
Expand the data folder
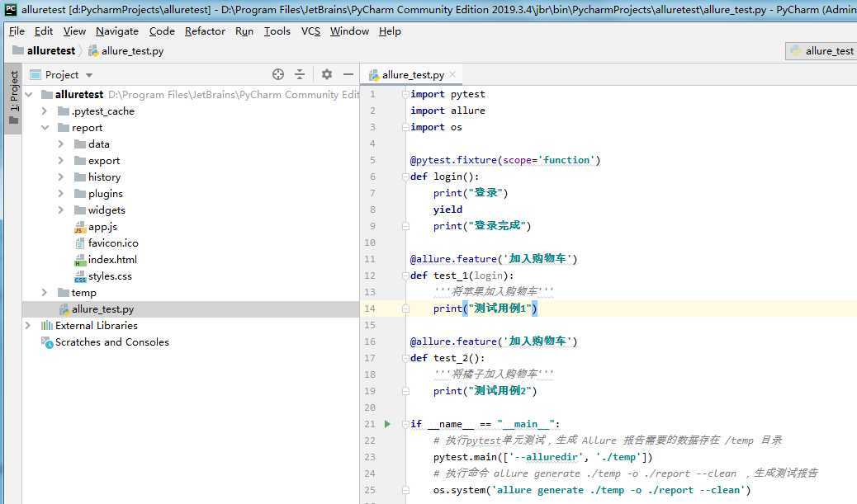61,144
